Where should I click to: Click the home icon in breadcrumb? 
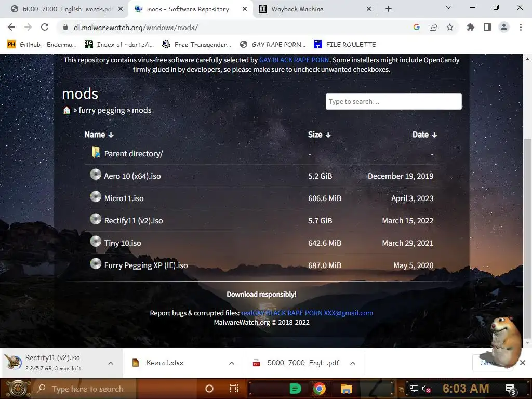pos(66,110)
